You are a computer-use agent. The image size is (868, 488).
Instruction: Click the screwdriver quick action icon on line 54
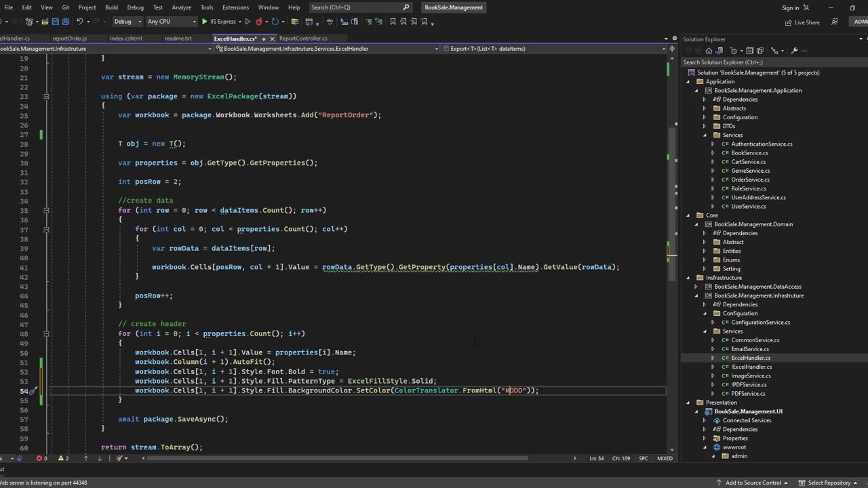tap(33, 391)
